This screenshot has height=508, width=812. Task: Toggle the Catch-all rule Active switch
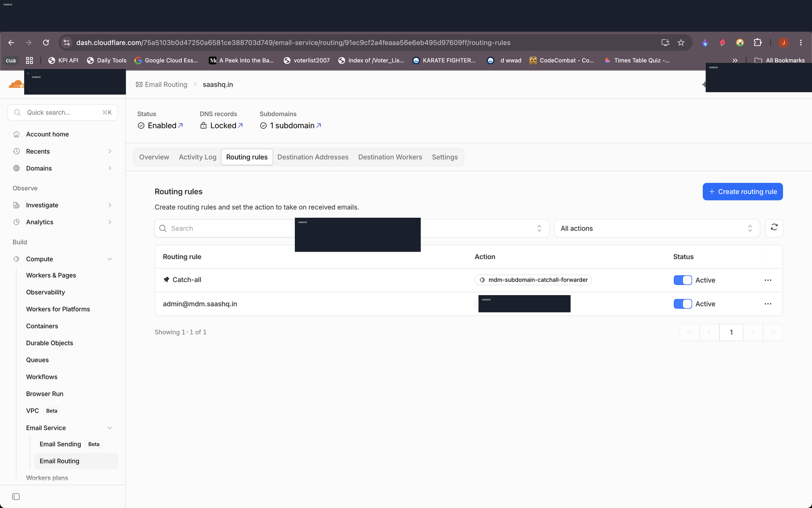(682, 280)
